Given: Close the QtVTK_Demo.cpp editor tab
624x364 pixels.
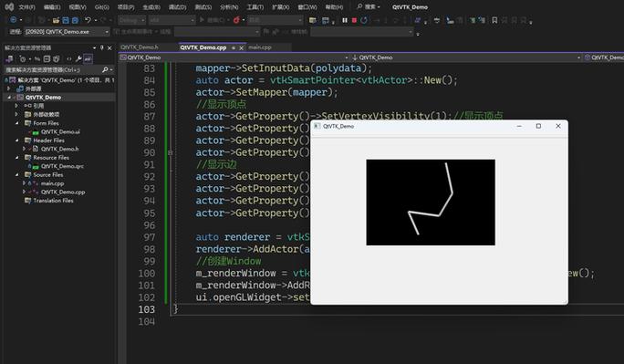Looking at the screenshot, I should point(241,47).
